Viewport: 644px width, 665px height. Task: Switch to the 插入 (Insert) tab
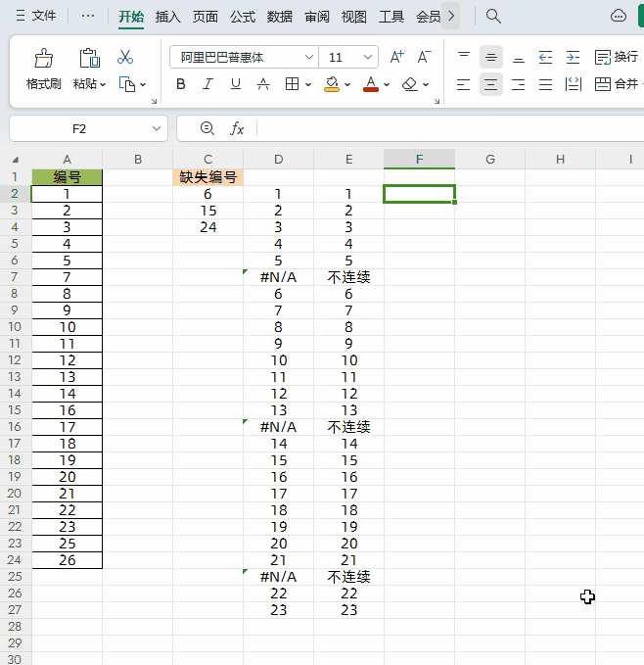[168, 17]
